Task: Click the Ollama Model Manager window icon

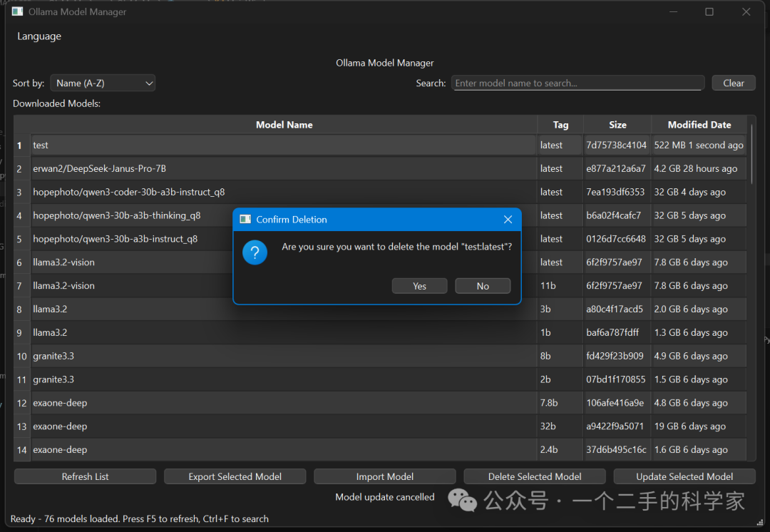Action: 17,11
